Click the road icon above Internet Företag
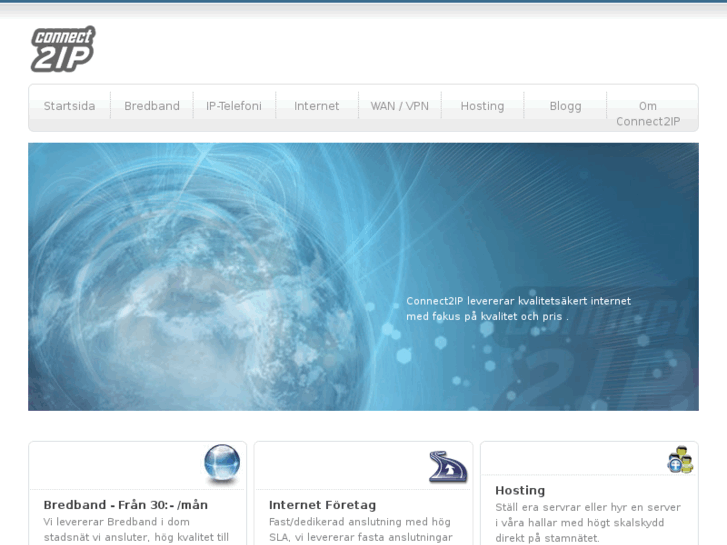Image resolution: width=727 pixels, height=545 pixels. [448, 467]
